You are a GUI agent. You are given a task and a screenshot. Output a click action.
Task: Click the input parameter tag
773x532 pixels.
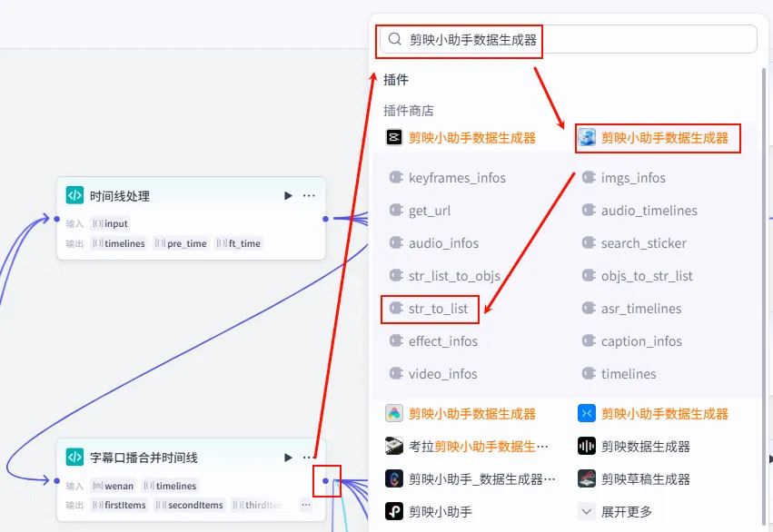click(x=110, y=223)
